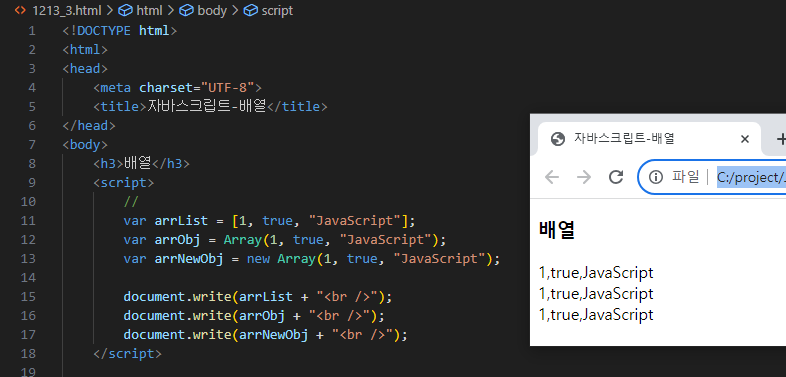The width and height of the screenshot is (786, 377).
Task: Open a new browser tab with plus button
Action: (780, 139)
